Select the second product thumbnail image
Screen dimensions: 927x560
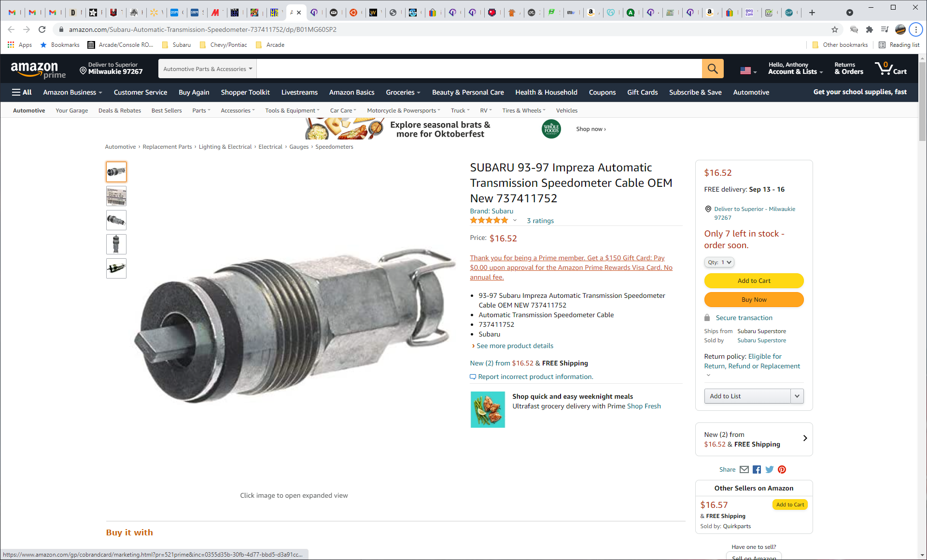coord(116,196)
